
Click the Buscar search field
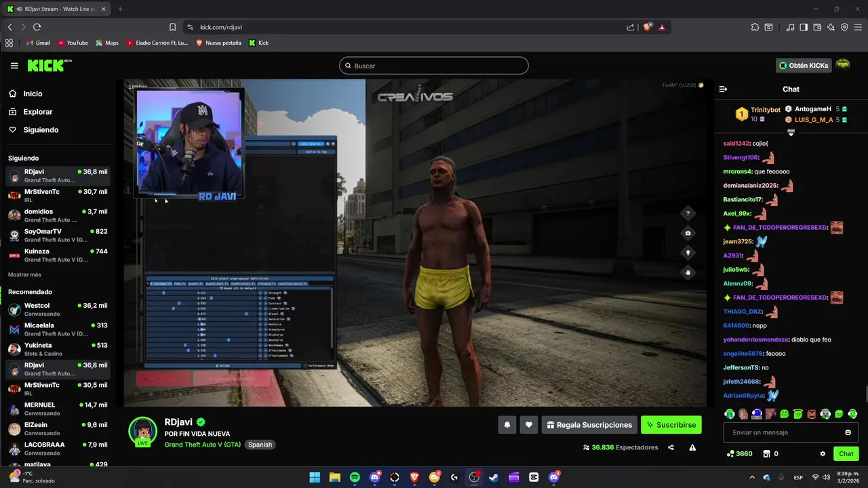(434, 66)
